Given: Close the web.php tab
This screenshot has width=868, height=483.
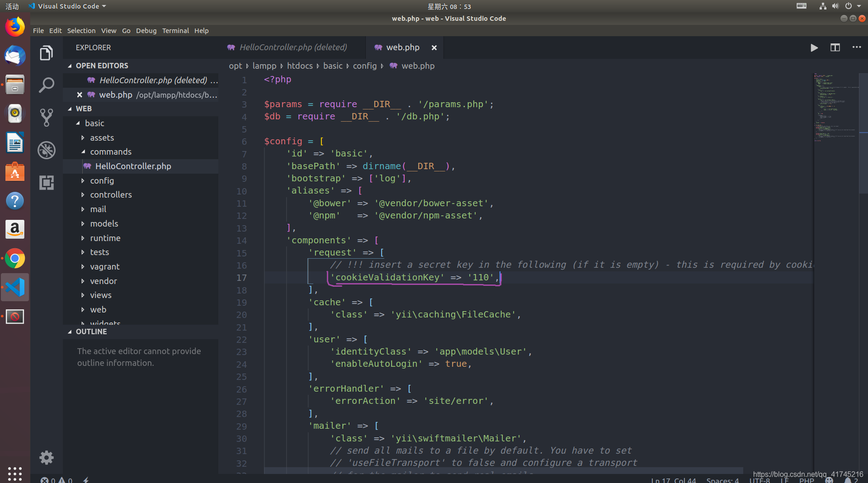Looking at the screenshot, I should 434,47.
